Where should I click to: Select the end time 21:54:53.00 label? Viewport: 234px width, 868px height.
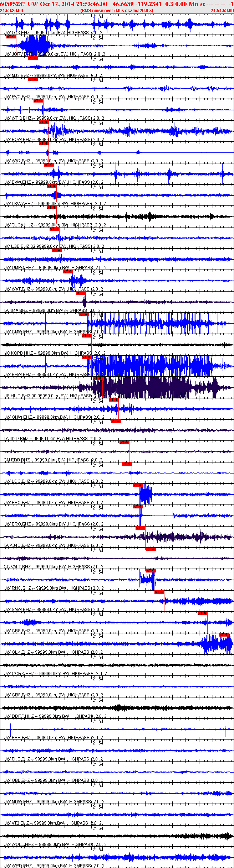point(222,11)
